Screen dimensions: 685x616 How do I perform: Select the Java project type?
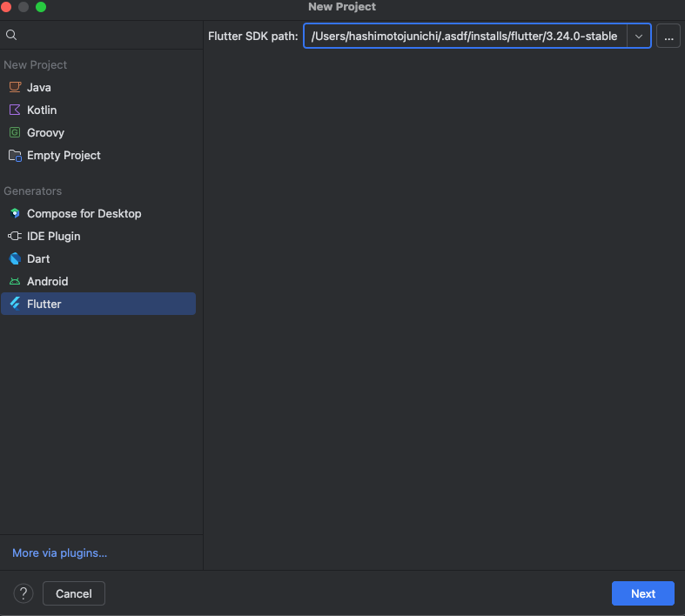tap(98, 87)
